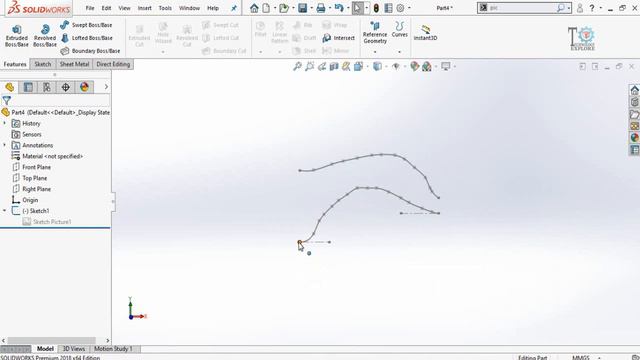The height and width of the screenshot is (360, 640).
Task: Switch to the Motion Study 1 tab
Action: (x=113, y=349)
